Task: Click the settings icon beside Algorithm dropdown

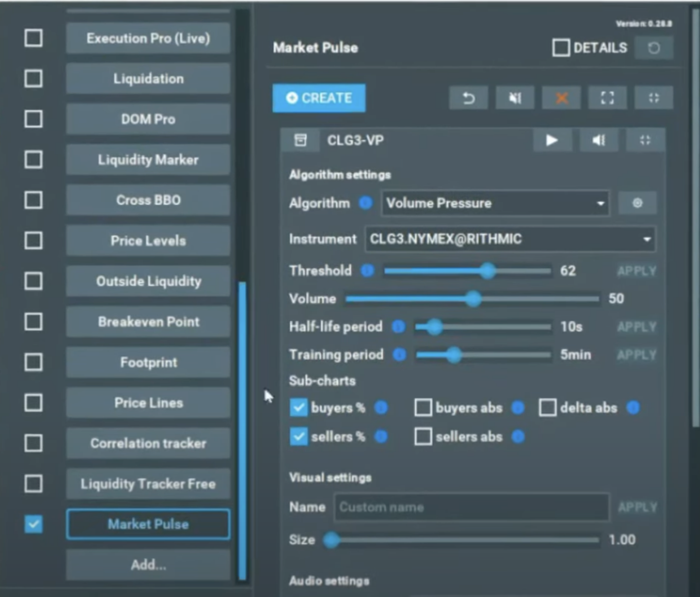Action: [637, 203]
